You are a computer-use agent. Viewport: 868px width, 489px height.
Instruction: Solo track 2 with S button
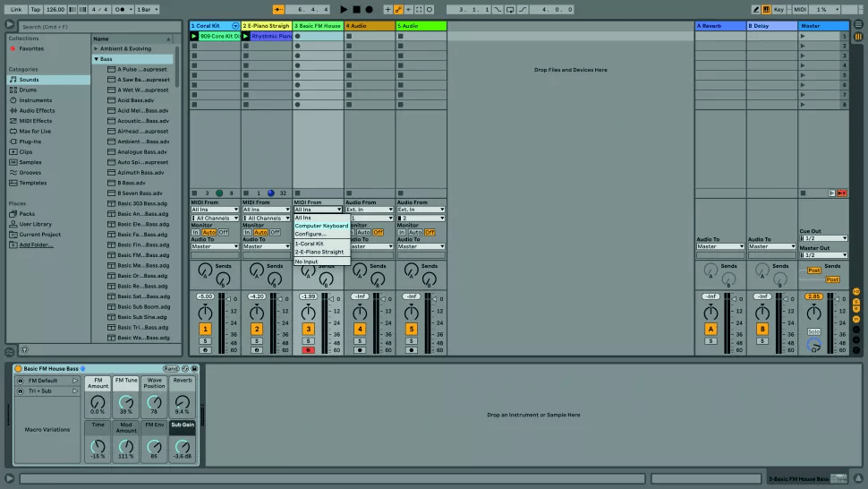257,340
